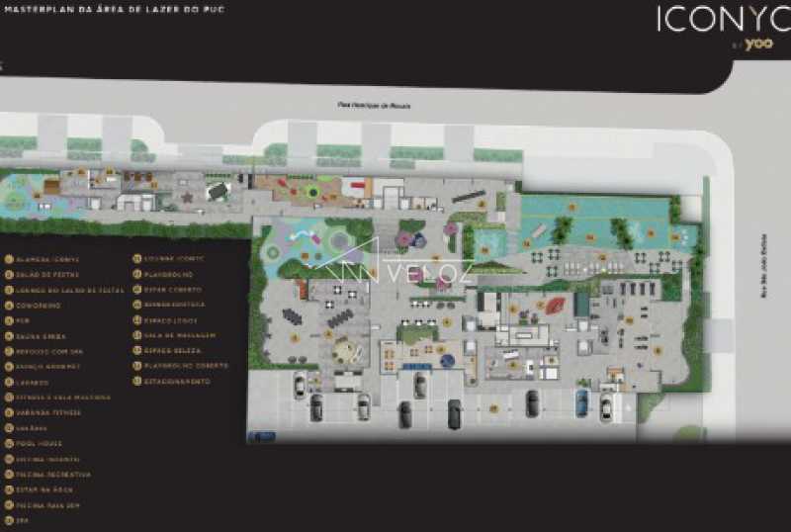Click the Brinquedoteca legend marker
This screenshot has width=791, height=532.
[135, 306]
